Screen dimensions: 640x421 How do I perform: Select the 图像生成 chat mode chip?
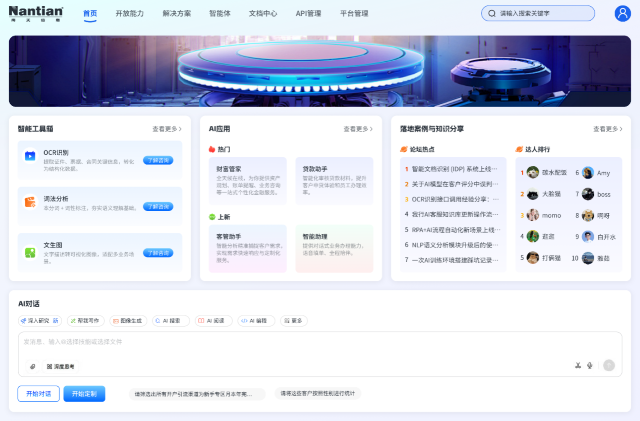pos(128,321)
